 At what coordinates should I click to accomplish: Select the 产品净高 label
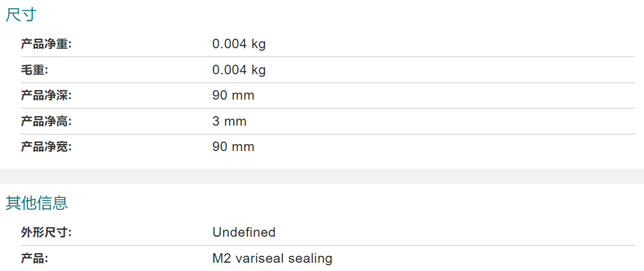coord(46,121)
